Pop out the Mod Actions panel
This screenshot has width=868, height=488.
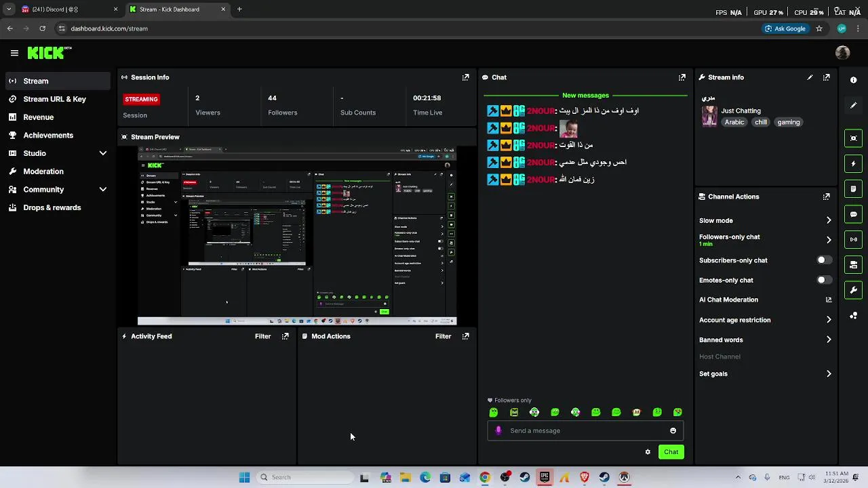pos(465,336)
